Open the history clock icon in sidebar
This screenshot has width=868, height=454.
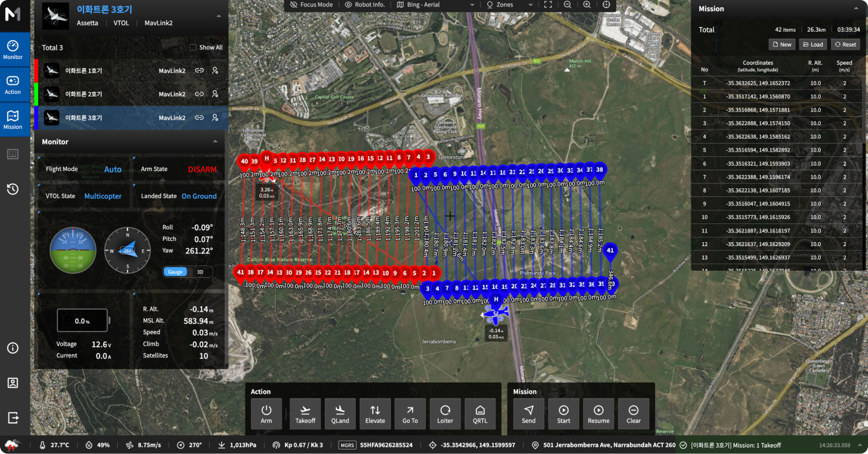pyautogui.click(x=13, y=189)
